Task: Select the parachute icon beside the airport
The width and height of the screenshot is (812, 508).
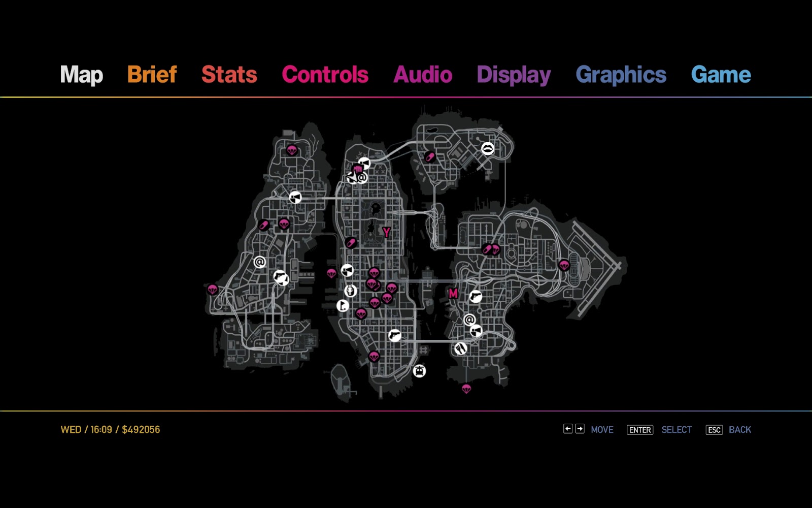Action: pos(564,265)
